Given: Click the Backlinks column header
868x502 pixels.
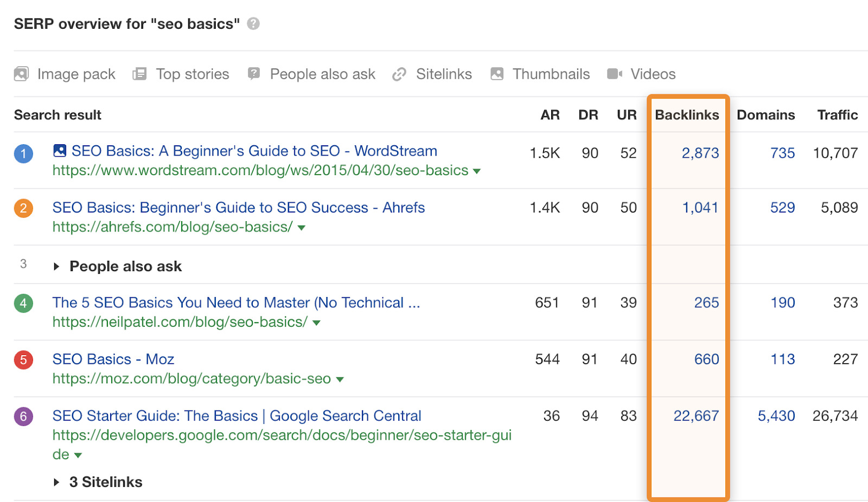Looking at the screenshot, I should point(687,114).
